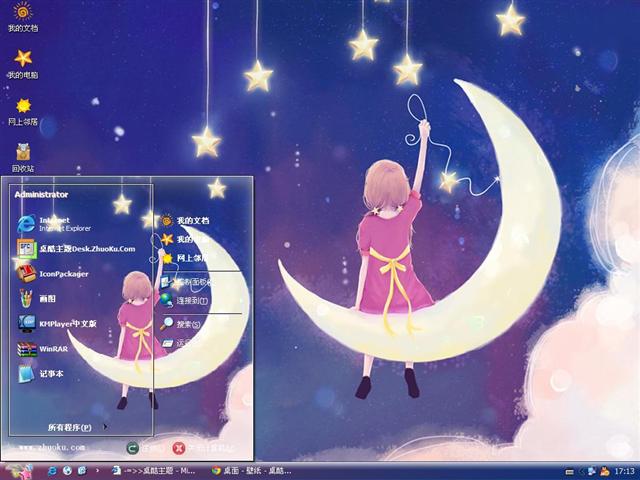Launch IconPackager from the start menu
640x480 pixels.
coord(52,274)
